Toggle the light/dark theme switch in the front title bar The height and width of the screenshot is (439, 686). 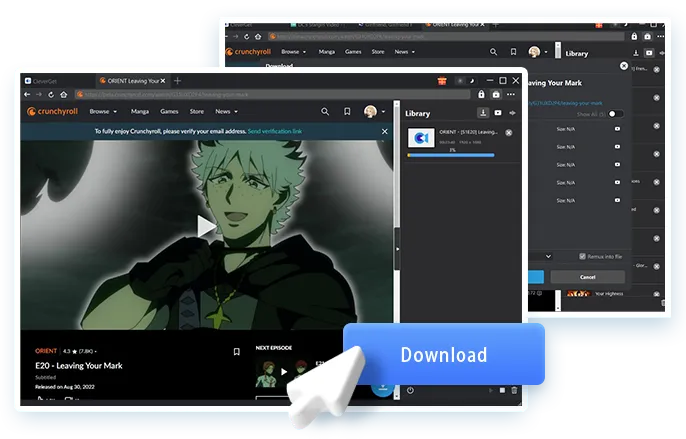click(x=466, y=81)
